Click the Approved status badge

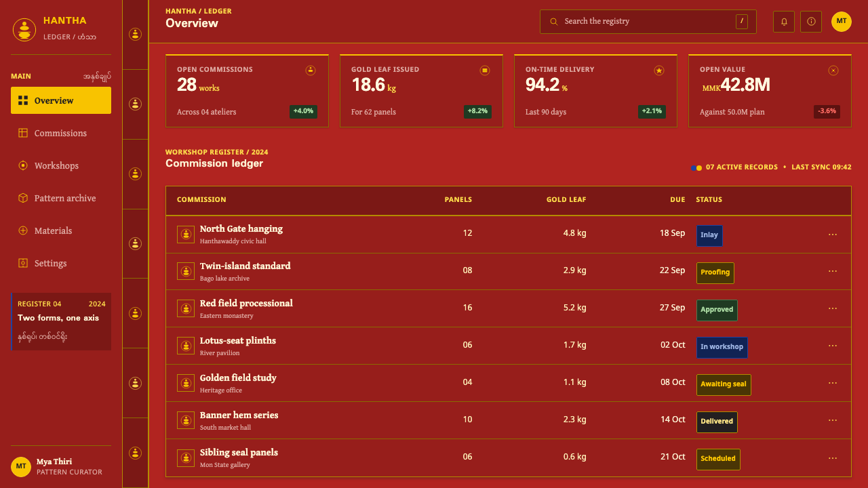tap(717, 310)
